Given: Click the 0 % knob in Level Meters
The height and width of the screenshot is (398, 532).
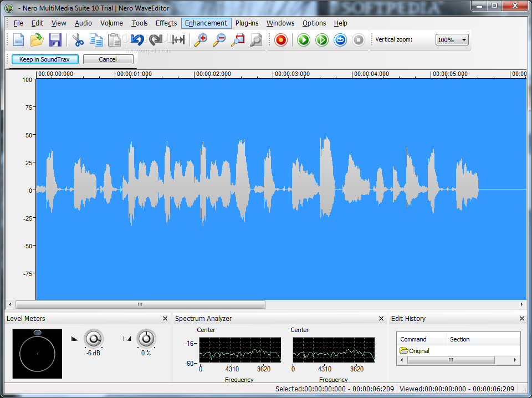Looking at the screenshot, I should point(146,339).
